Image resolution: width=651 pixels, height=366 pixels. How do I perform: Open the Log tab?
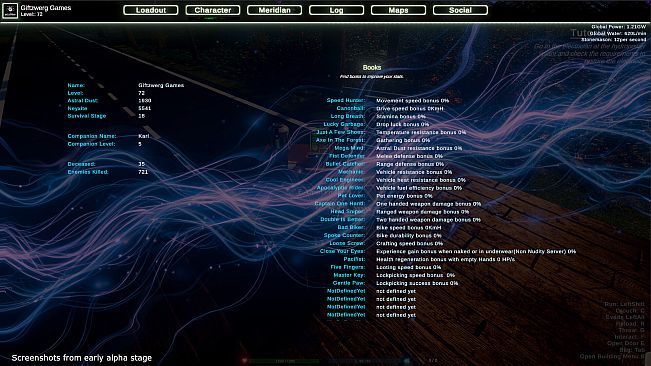point(336,10)
